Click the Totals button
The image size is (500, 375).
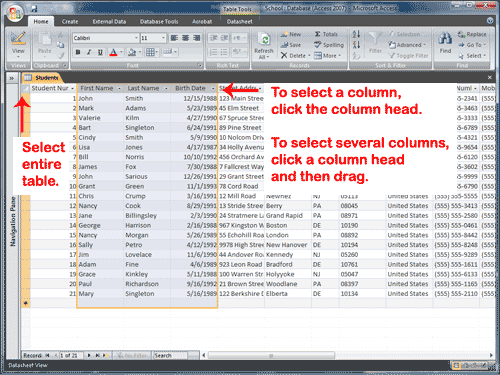[326, 34]
